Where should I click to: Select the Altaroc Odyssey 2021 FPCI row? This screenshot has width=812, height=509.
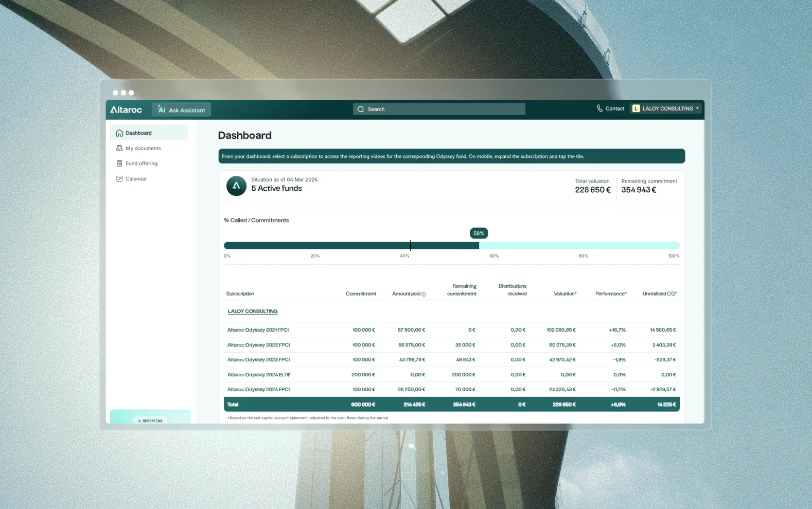pyautogui.click(x=452, y=330)
